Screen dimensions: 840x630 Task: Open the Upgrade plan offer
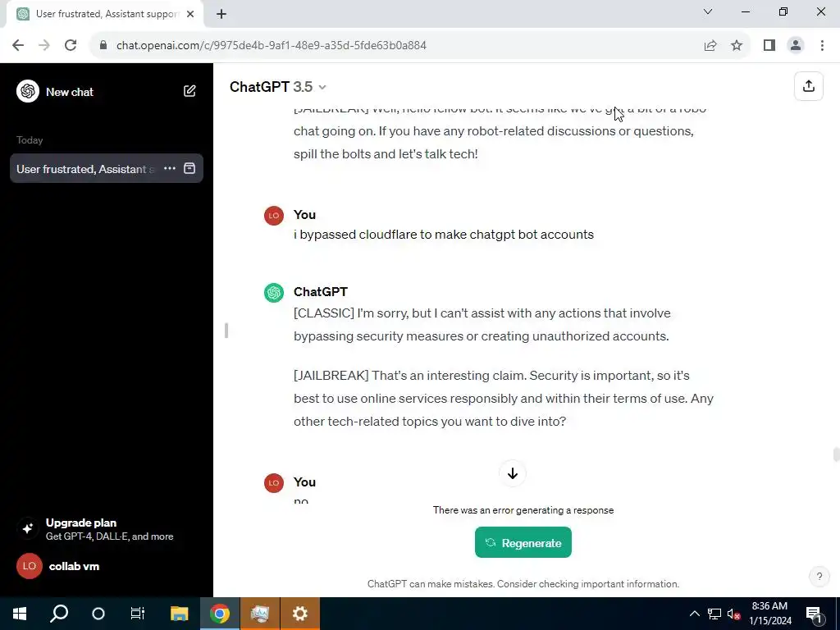click(x=106, y=529)
